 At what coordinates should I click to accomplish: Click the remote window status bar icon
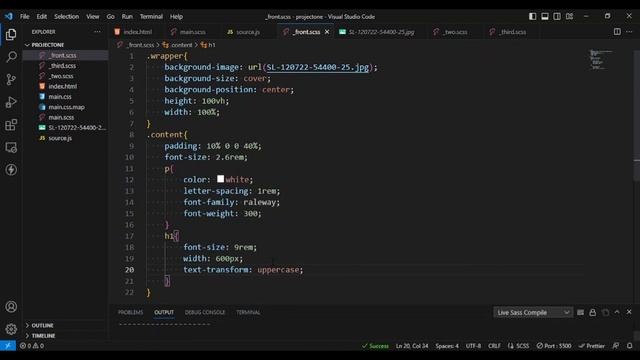point(8,346)
